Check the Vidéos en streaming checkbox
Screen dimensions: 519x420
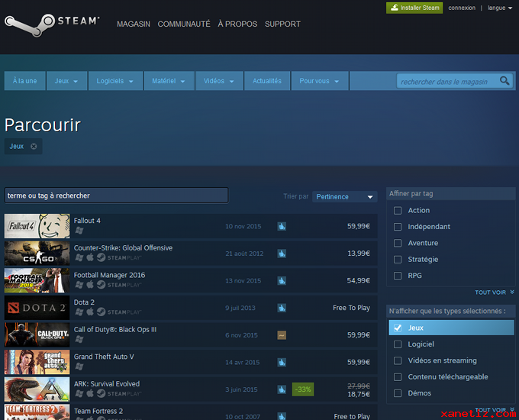(398, 360)
